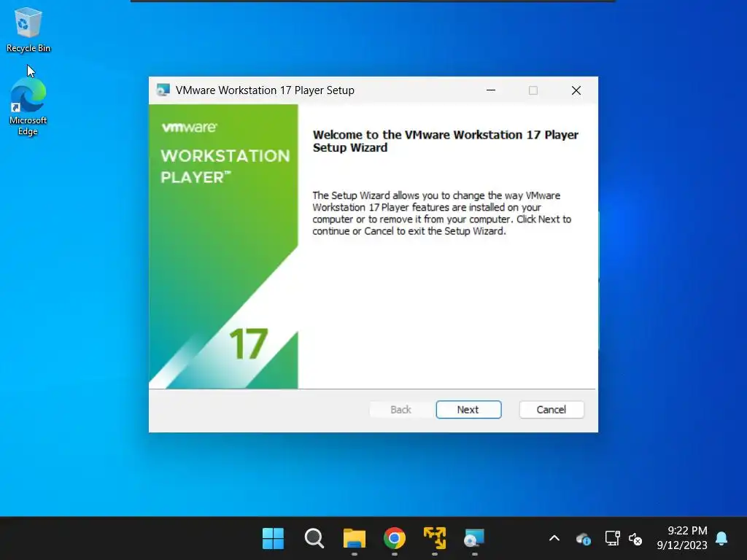Click the 17 numeral in banner
The height and width of the screenshot is (560, 747).
pos(248,343)
